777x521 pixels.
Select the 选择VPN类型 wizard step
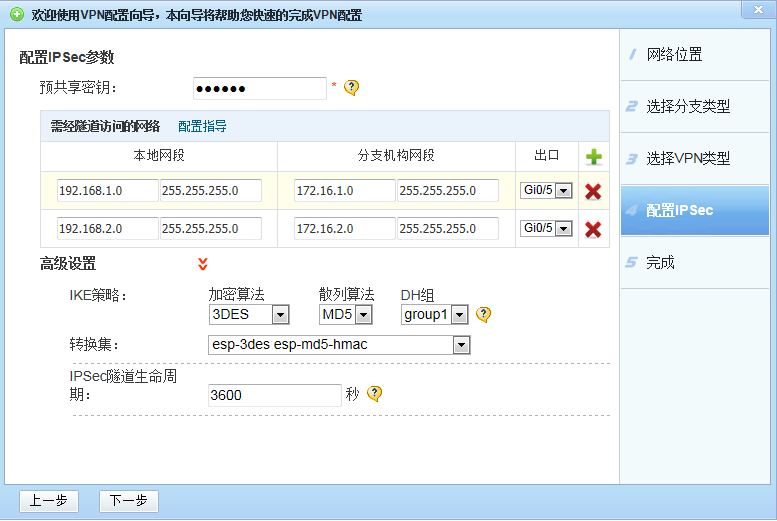click(x=687, y=158)
